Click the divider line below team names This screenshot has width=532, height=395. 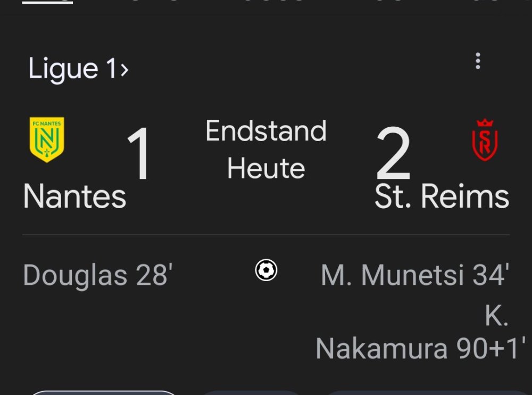(266, 235)
